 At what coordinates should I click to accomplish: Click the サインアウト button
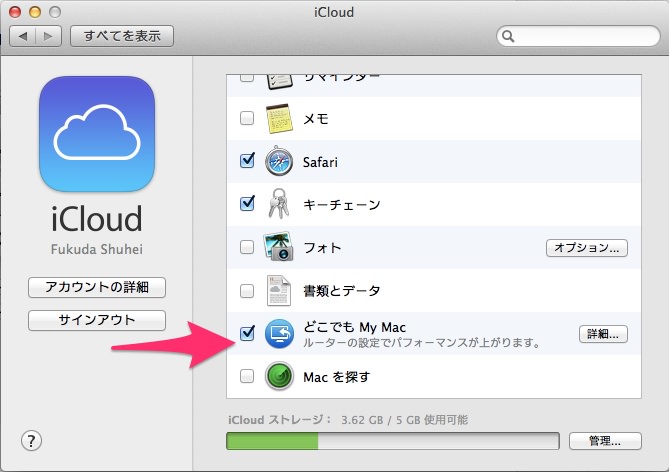97,320
